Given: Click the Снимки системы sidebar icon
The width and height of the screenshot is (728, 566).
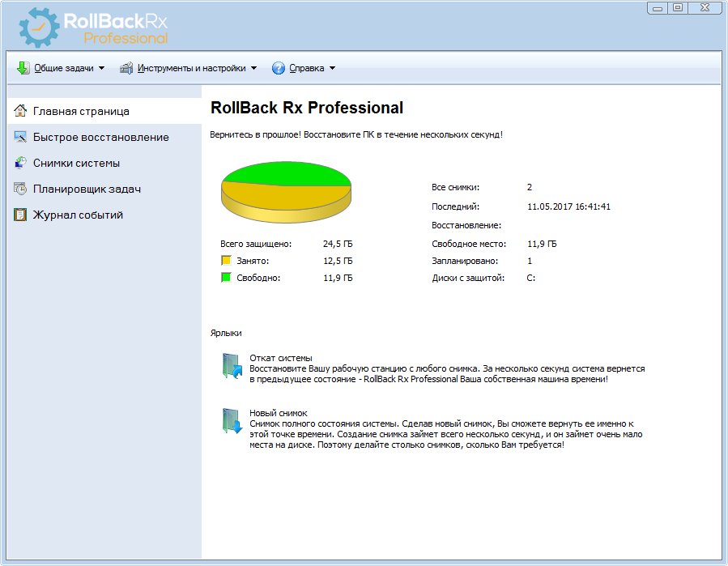Looking at the screenshot, I should click(x=20, y=163).
